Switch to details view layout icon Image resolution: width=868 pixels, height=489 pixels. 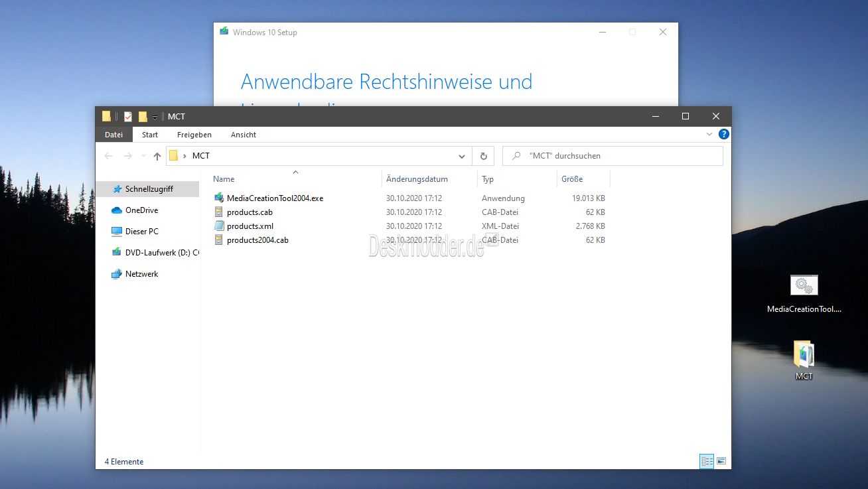coord(707,461)
